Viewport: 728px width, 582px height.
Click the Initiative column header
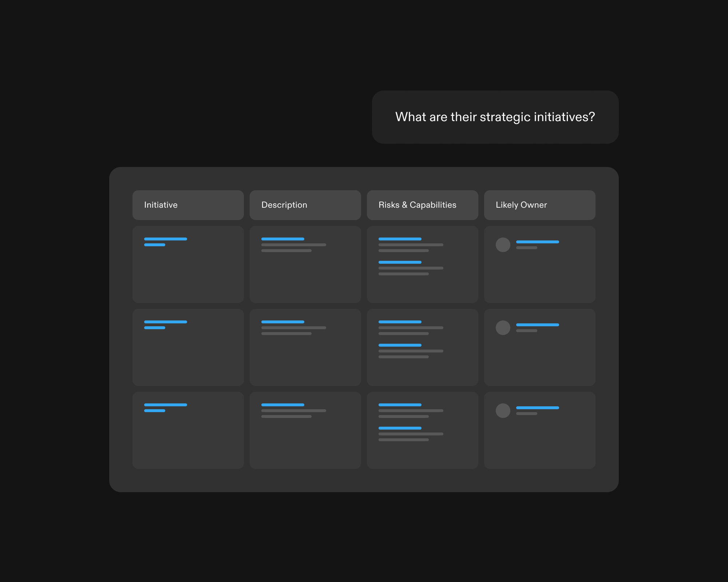[188, 205]
